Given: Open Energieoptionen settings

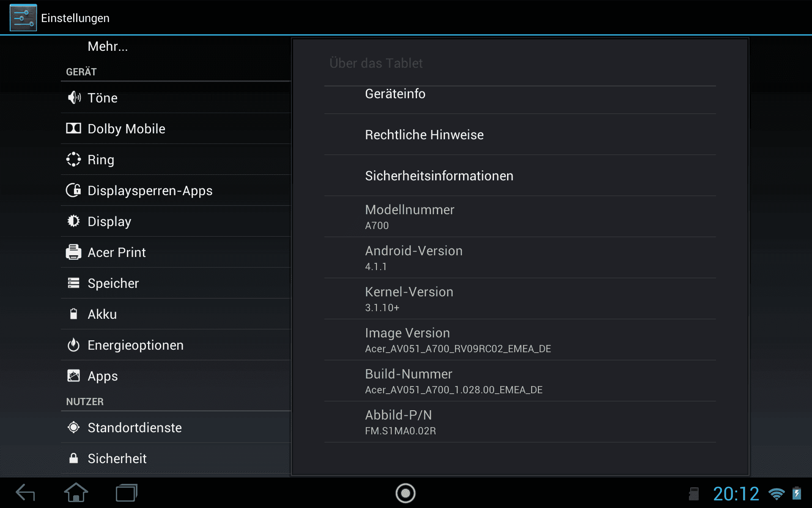Looking at the screenshot, I should pos(176,345).
